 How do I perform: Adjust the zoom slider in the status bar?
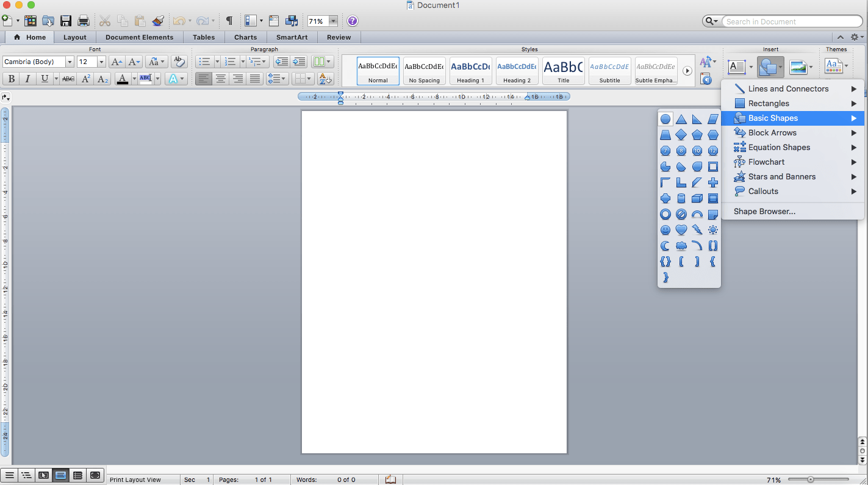pos(811,480)
